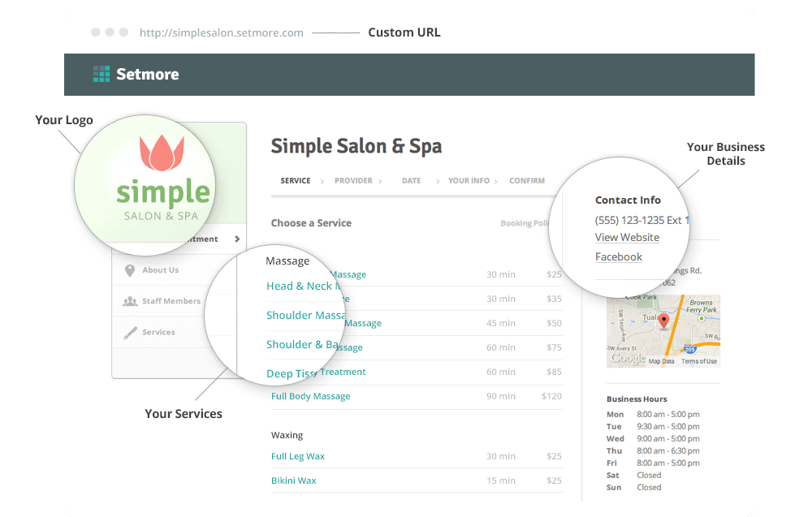812x517 pixels.
Task: Click the Services brush icon
Action: [x=131, y=333]
